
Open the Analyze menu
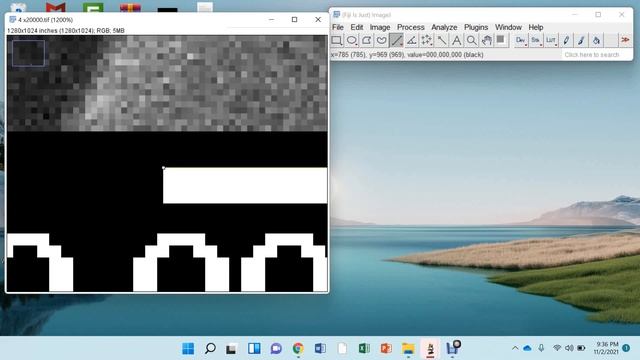(x=444, y=27)
